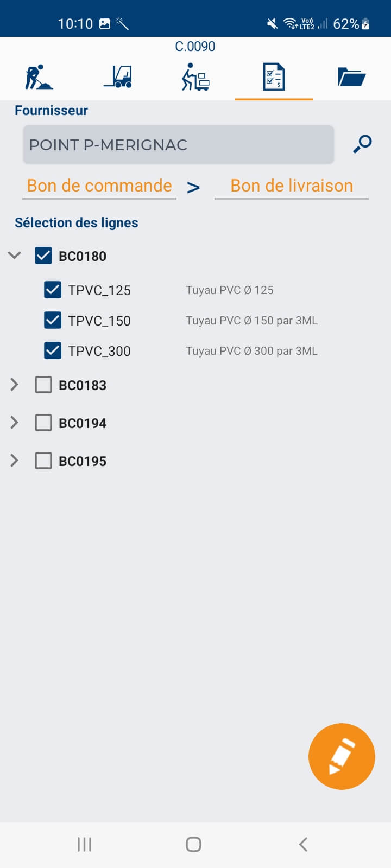Open the forklift equipment tab
Image resolution: width=391 pixels, height=868 pixels.
(x=118, y=77)
